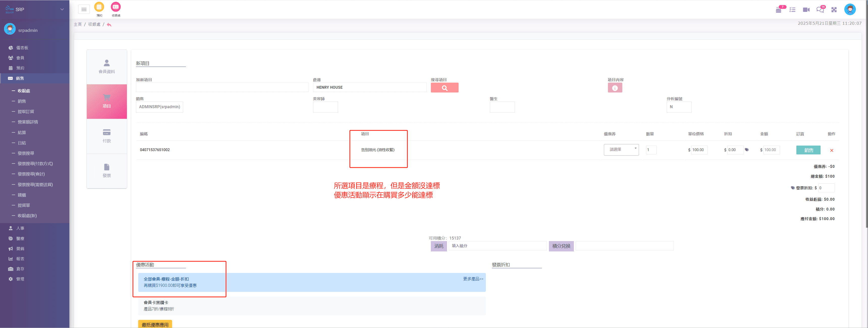Viewport: 868px width, 328px height.
Task: Open the video camera icon in header
Action: tap(806, 10)
